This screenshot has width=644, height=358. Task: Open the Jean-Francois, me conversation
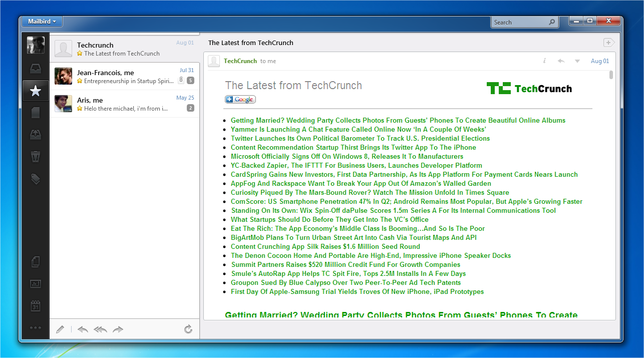tap(125, 76)
